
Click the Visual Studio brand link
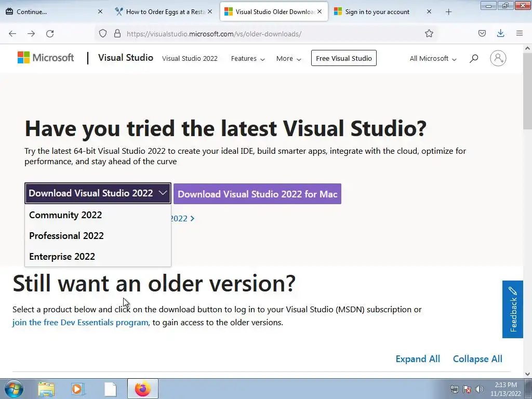click(126, 58)
